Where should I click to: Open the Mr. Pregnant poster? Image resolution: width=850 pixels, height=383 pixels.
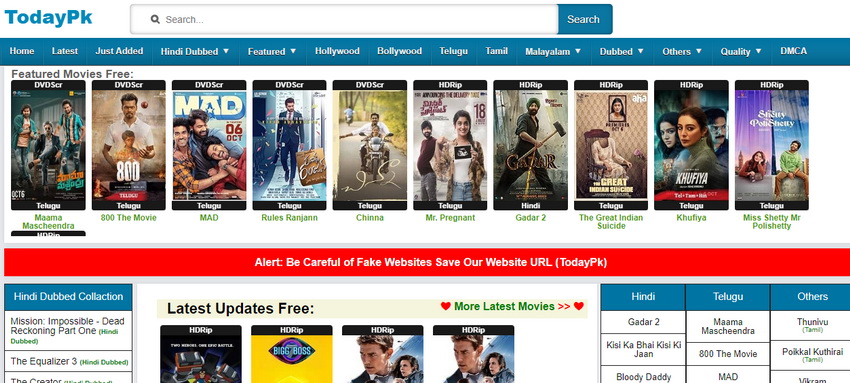click(450, 145)
